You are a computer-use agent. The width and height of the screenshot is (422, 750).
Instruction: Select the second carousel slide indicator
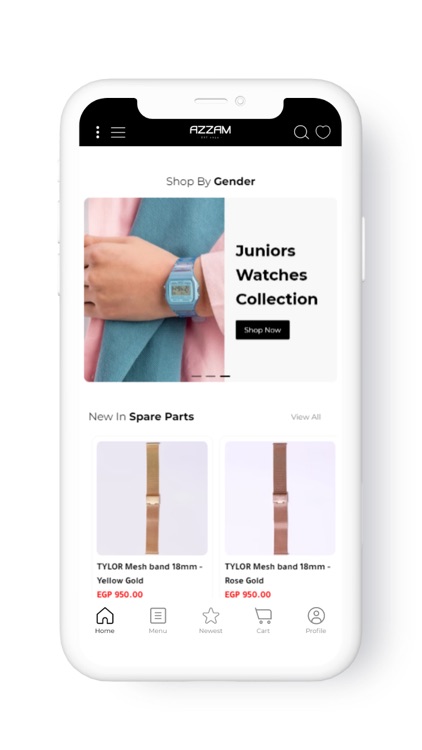(x=211, y=376)
